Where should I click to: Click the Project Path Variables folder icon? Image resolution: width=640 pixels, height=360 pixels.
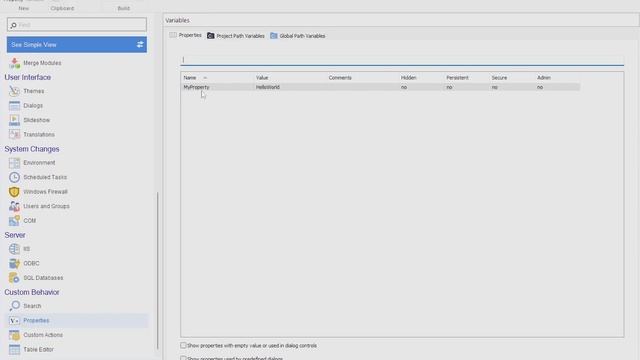point(211,36)
